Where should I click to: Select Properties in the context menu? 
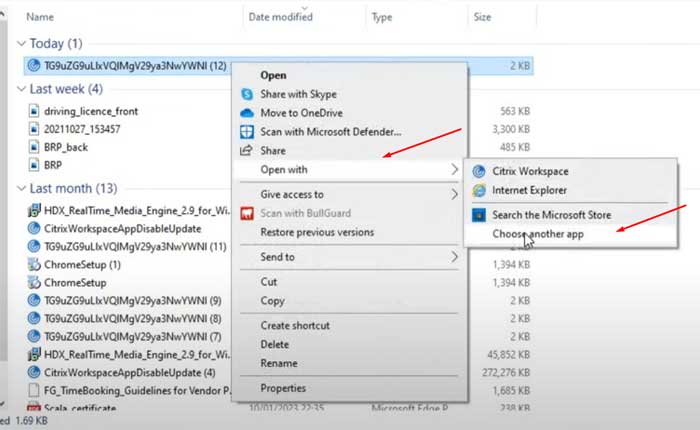[x=283, y=388]
